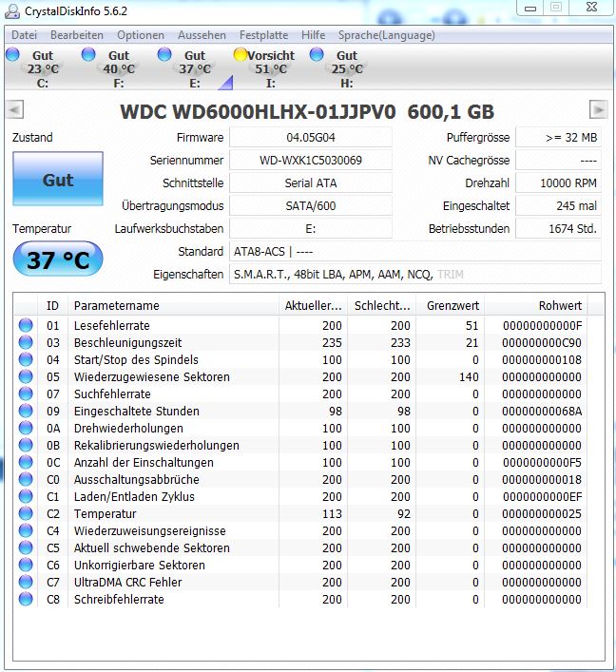Select the blue status orb for drive H:
The image size is (616, 672).
pos(317,54)
